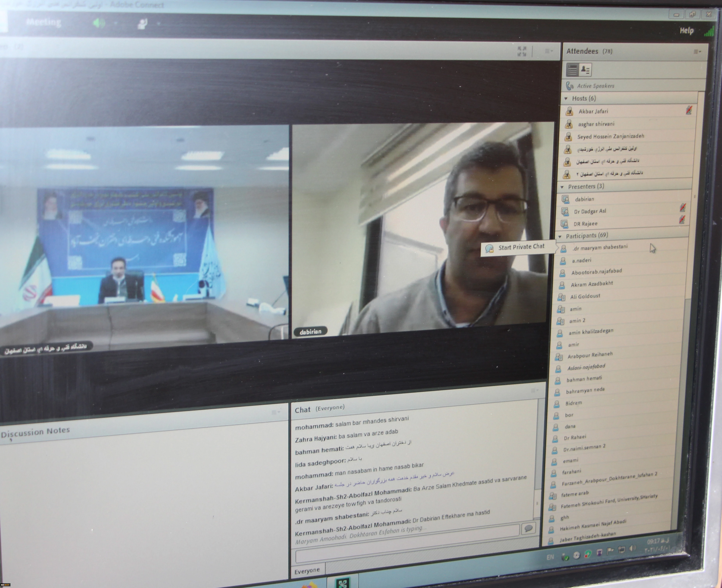Click the raise hand status icon

point(142,24)
